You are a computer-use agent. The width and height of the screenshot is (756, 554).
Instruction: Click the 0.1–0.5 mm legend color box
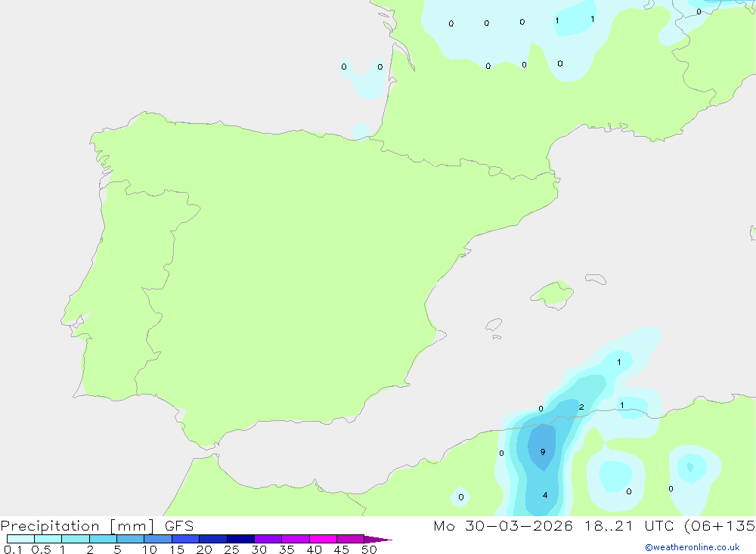pos(20,539)
